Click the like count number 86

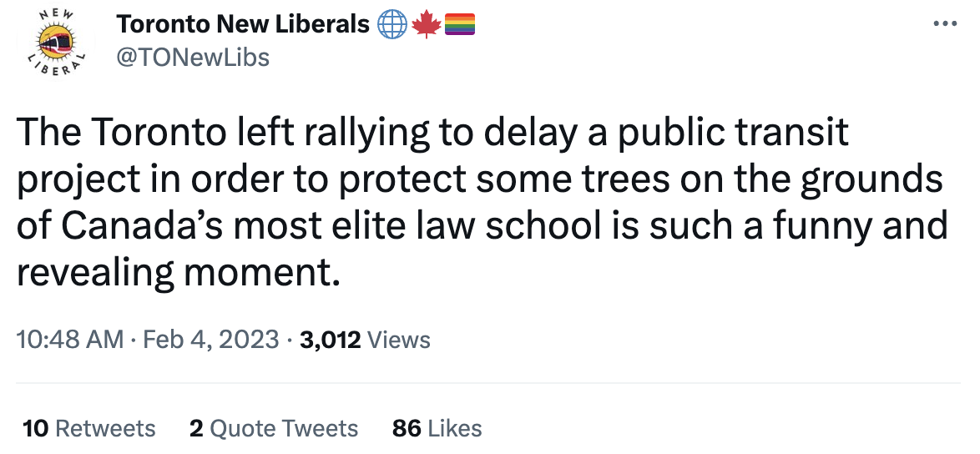pos(407,428)
